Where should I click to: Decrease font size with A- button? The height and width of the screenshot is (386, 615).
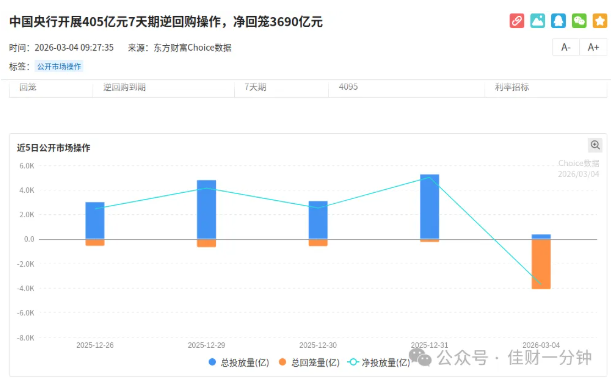pos(566,47)
